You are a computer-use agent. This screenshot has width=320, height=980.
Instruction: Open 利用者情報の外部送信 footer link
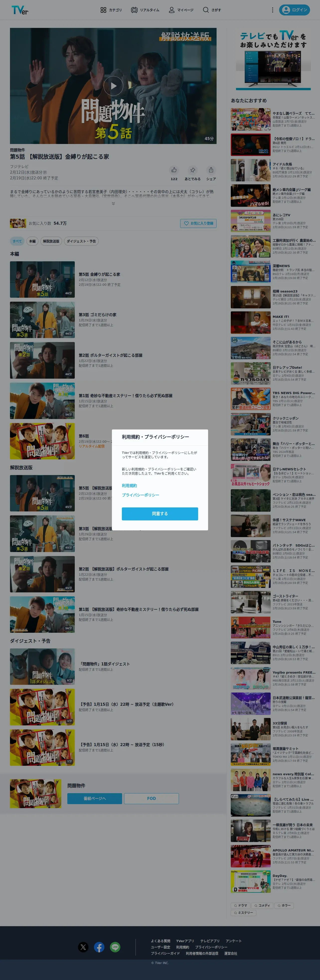click(202, 953)
